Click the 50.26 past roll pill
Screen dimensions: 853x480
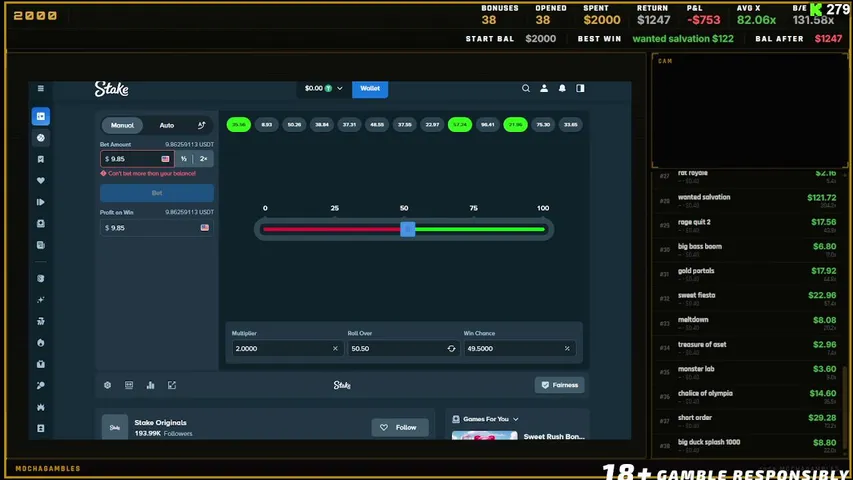tap(294, 125)
